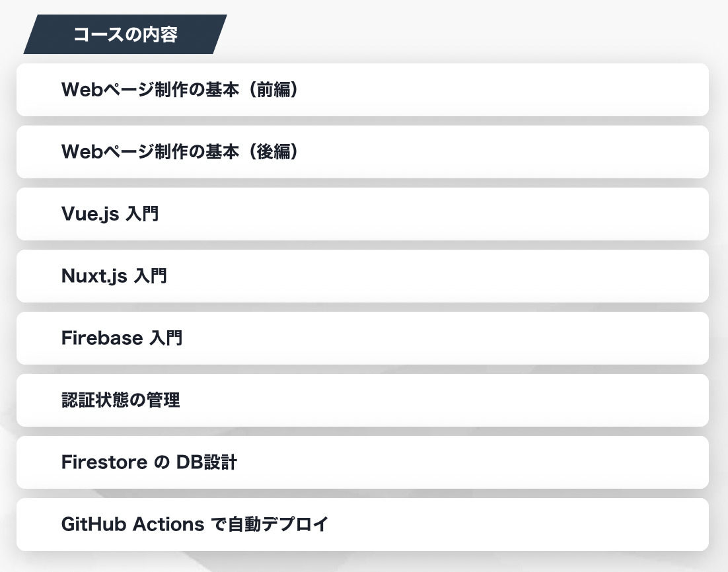Click the Firebase 入門 title text

122,338
